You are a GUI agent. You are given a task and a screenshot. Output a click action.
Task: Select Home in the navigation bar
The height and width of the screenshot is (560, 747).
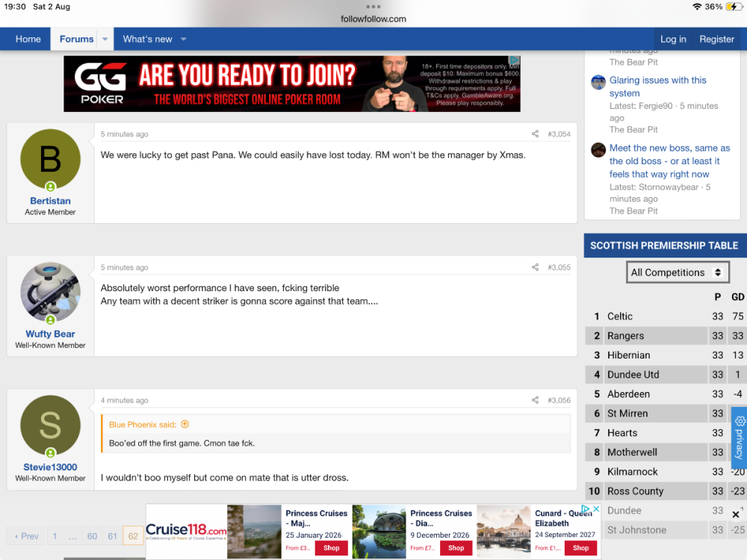[x=28, y=39]
